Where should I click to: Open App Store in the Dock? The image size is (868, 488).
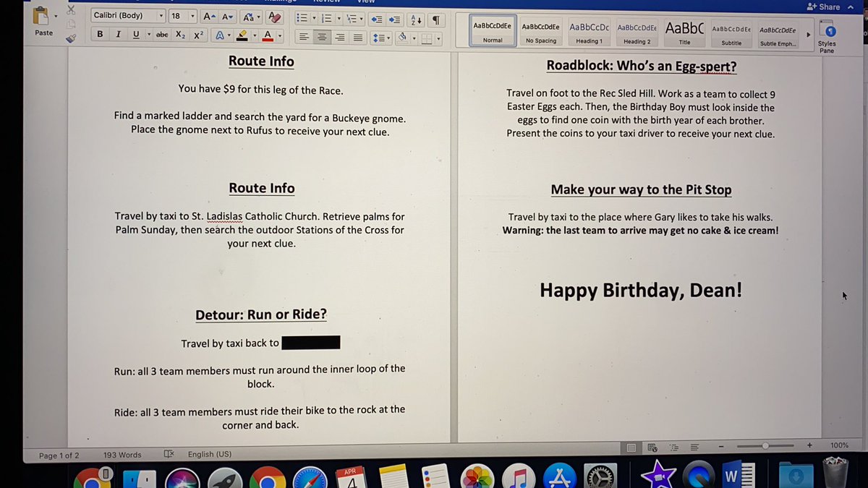561,476
